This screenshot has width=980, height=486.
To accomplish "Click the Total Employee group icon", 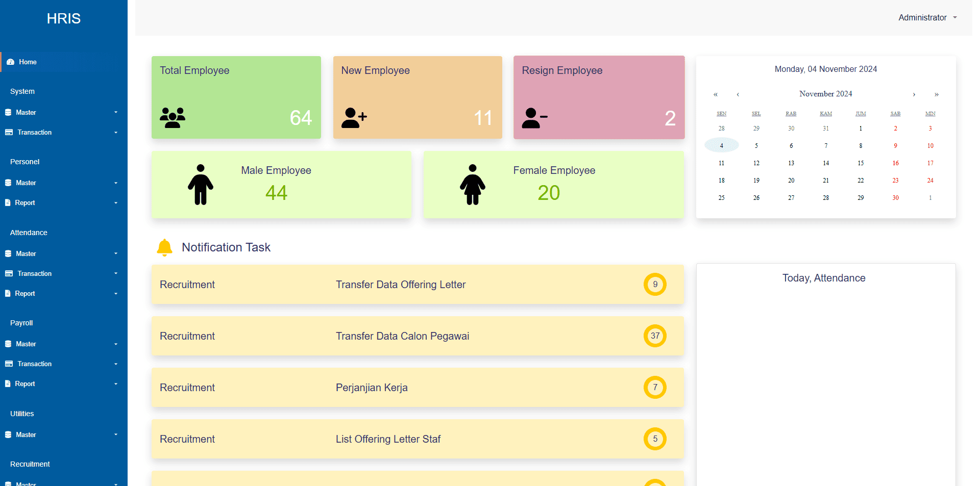I will pos(173,118).
